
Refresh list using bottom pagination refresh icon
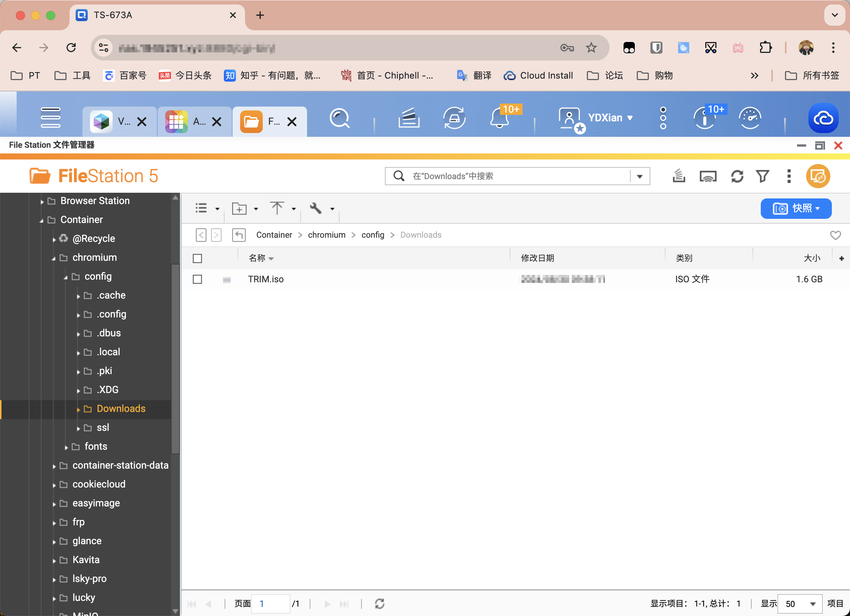(x=380, y=604)
